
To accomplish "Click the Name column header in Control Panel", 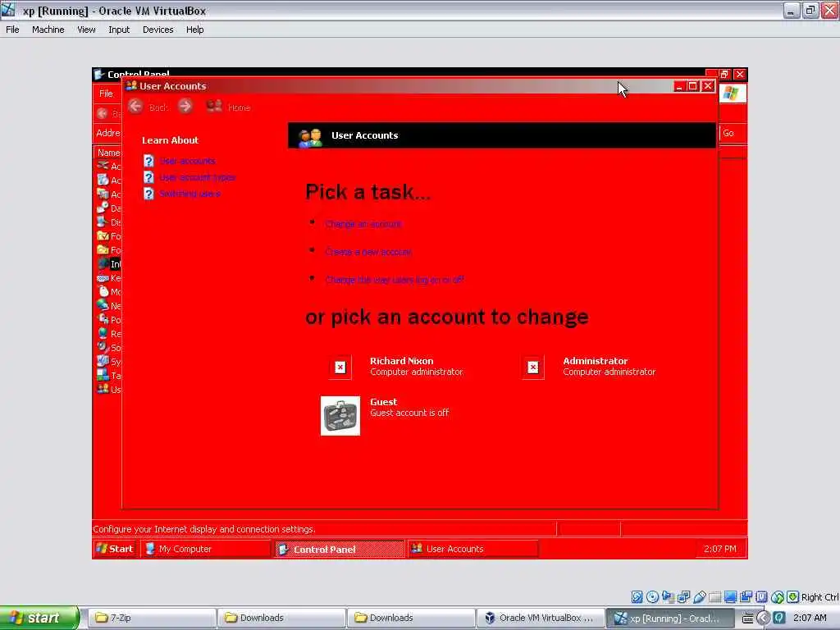I will tap(109, 153).
